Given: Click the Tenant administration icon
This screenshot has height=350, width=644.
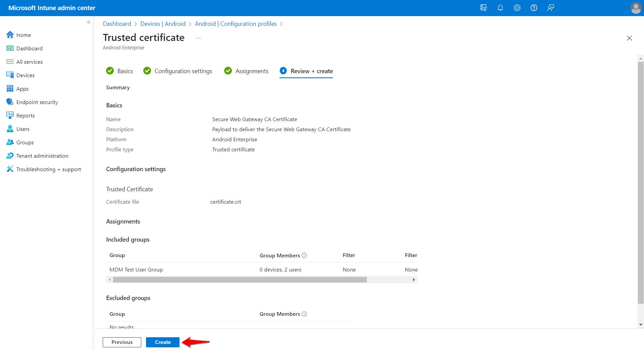Looking at the screenshot, I should coord(10,155).
